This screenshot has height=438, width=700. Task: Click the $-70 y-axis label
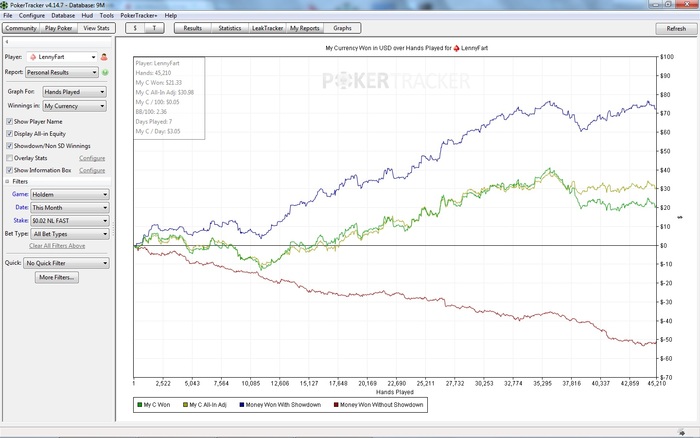[667, 377]
